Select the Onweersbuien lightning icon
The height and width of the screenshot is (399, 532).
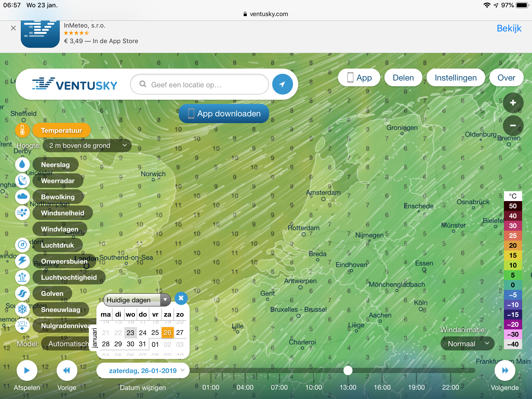22,261
